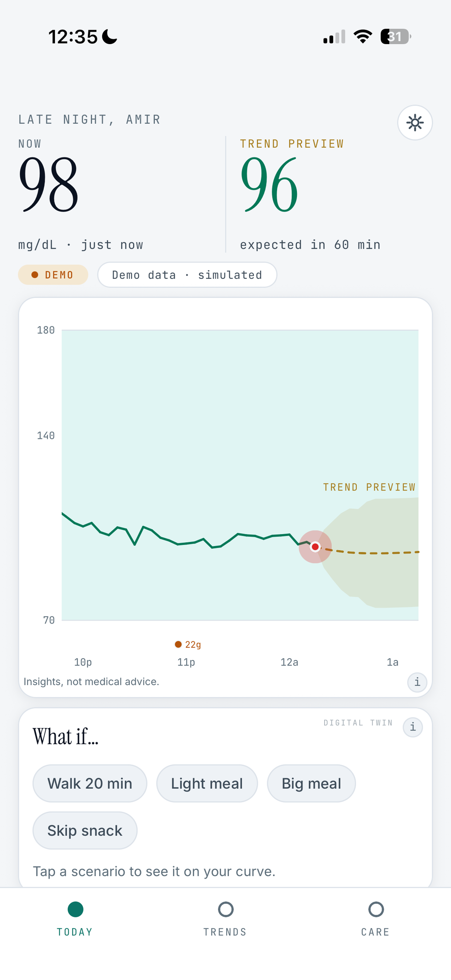Tap the Wi-Fi status icon
The height and width of the screenshot is (980, 451).
pos(363,37)
